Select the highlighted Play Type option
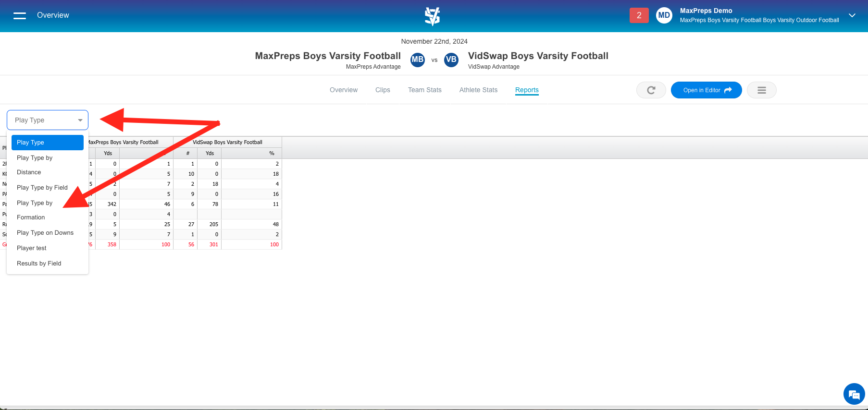Viewport: 868px width, 410px height. pyautogui.click(x=48, y=143)
